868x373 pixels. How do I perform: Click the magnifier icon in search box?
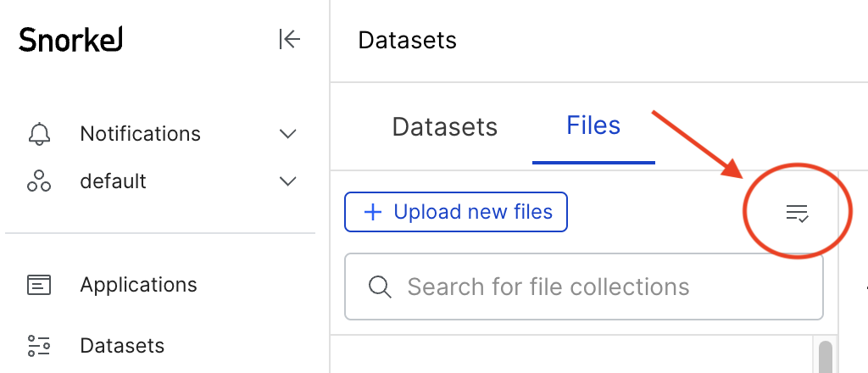[380, 287]
